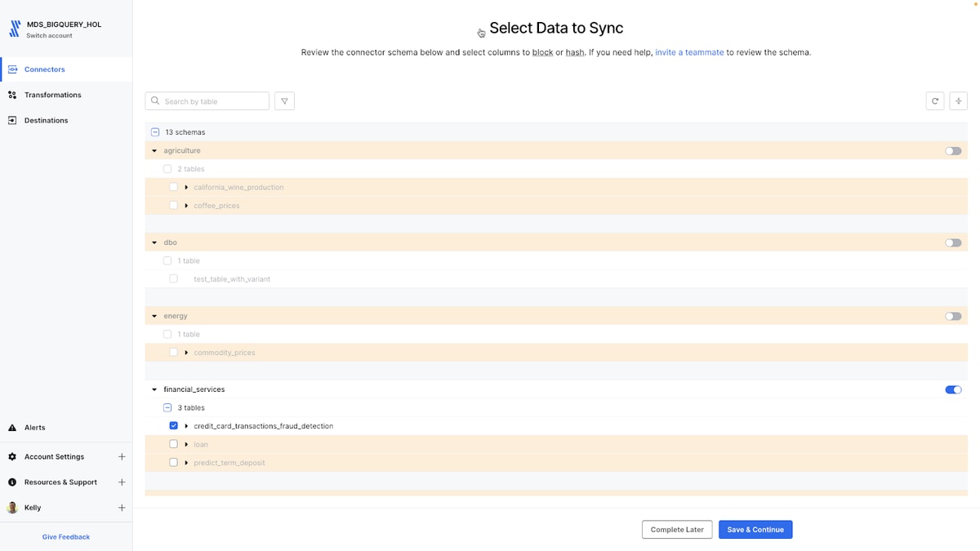This screenshot has height=551, width=980.
Task: Open Alerts warning icon in sidebar
Action: [12, 428]
